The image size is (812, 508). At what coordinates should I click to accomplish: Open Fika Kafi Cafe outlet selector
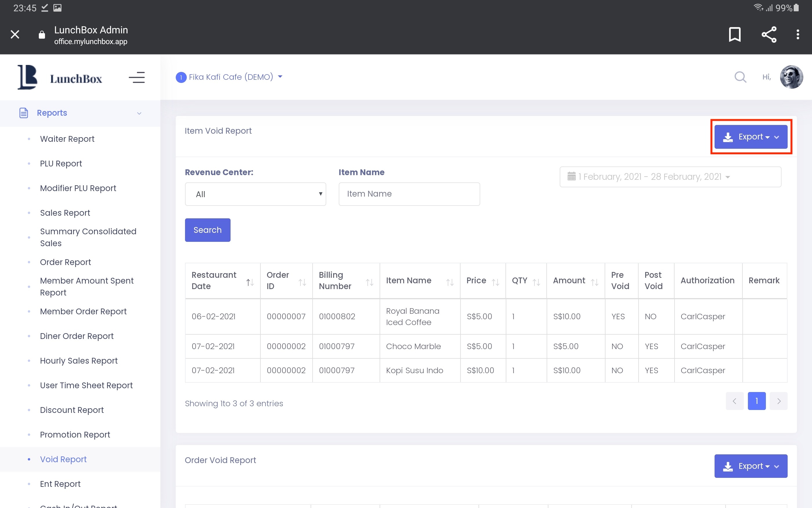pyautogui.click(x=229, y=77)
